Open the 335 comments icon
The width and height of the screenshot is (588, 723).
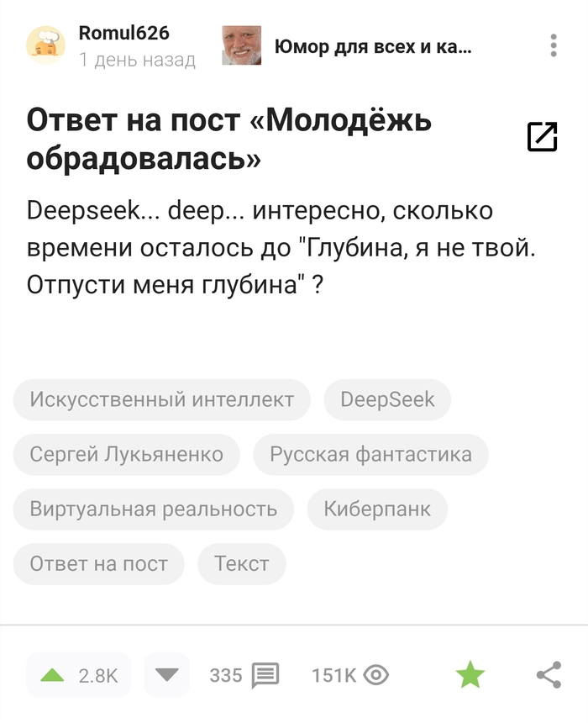tap(265, 676)
